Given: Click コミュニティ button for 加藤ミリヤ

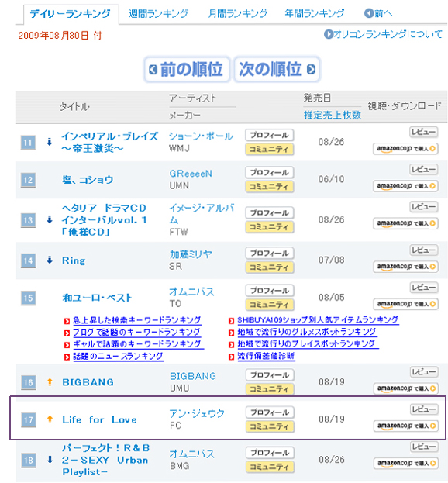Looking at the screenshot, I should pos(270,267).
